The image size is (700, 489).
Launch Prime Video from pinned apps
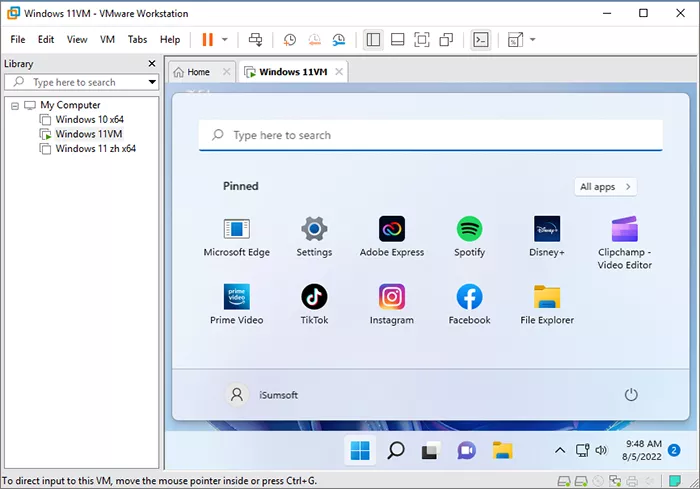click(237, 305)
